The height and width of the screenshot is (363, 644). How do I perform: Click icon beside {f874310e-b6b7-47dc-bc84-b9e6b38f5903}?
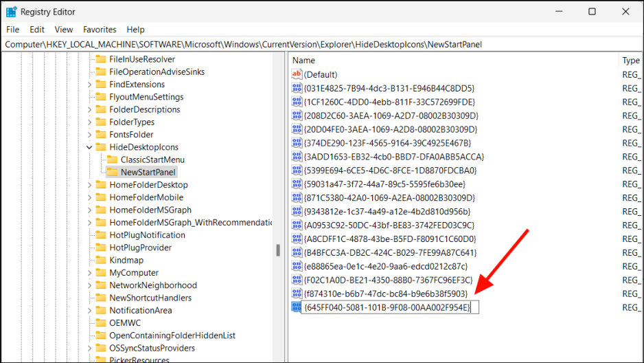click(297, 294)
